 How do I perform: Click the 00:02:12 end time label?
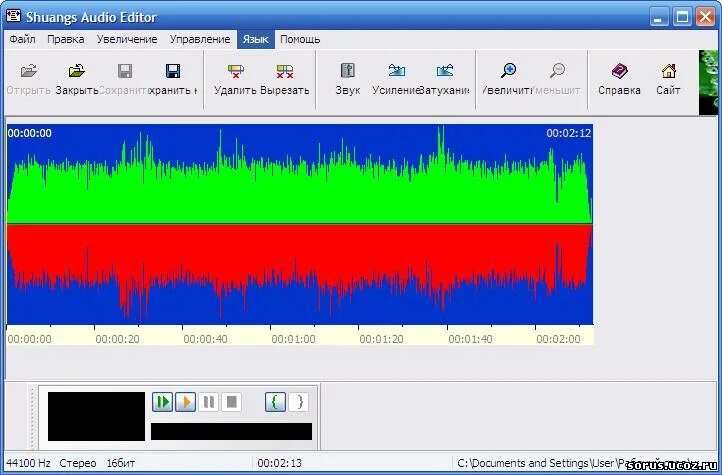coord(569,133)
